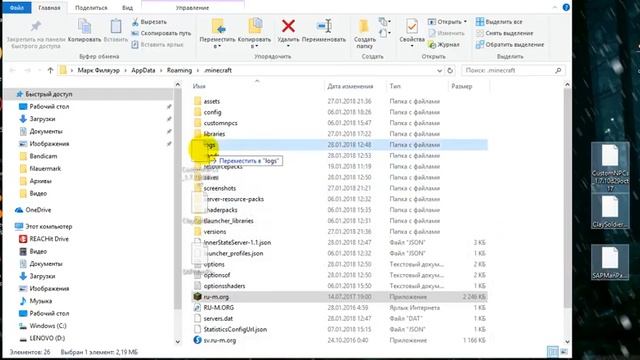Screen dimensions: 640x360
Task: Click Select all (Выделить все)
Action: pyautogui.click(x=499, y=22)
